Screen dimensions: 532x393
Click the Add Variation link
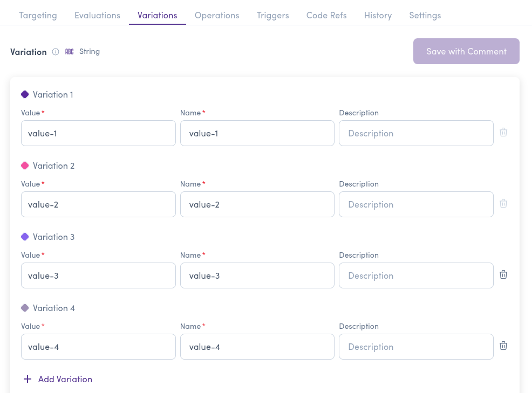click(x=65, y=379)
